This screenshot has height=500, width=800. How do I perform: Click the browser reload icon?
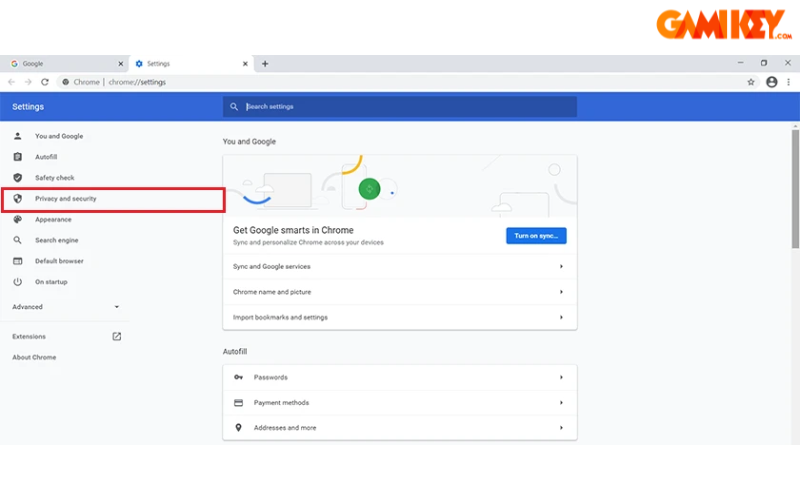coord(45,82)
